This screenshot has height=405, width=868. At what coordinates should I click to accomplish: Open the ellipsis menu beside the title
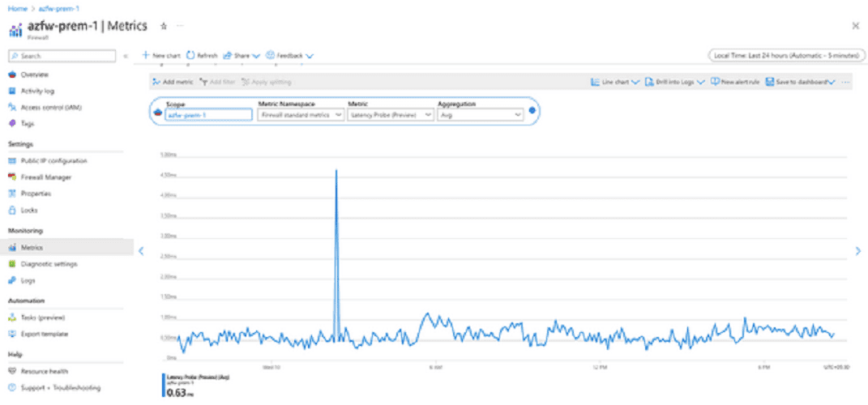click(180, 26)
